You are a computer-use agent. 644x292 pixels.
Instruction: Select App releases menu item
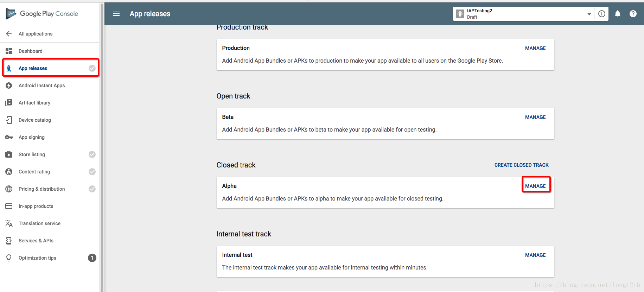point(33,68)
